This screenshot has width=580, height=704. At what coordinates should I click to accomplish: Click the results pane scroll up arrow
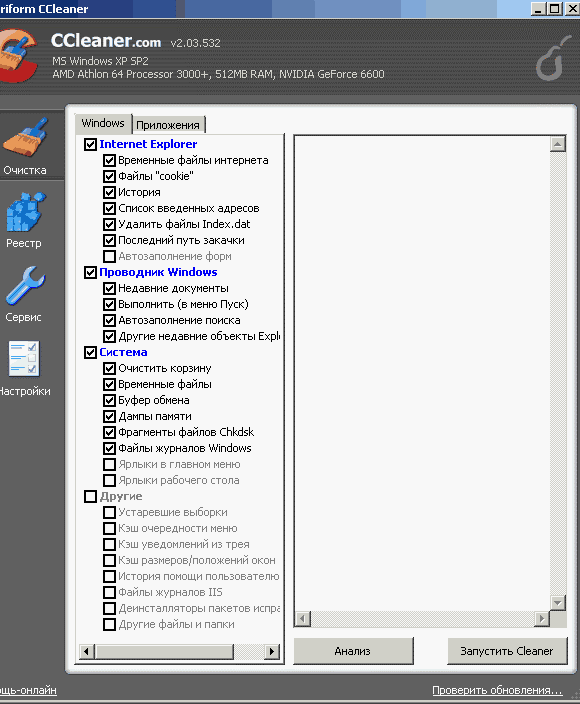558,144
